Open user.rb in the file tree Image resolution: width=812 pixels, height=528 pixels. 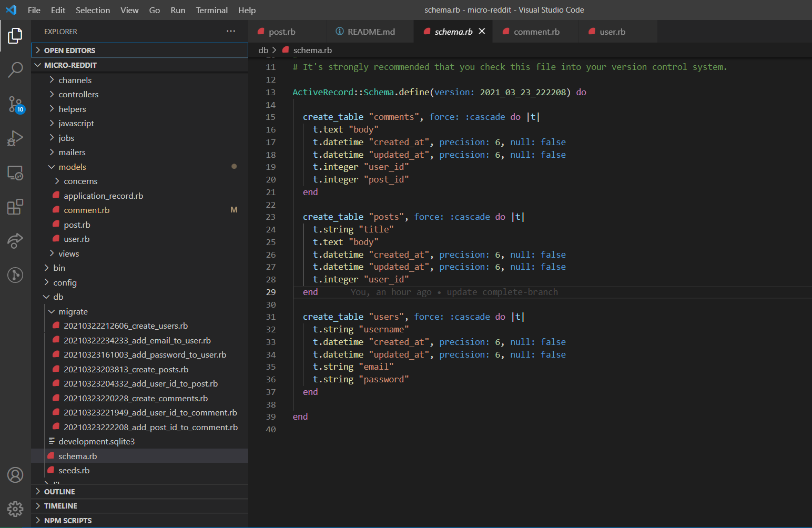tap(139, 239)
